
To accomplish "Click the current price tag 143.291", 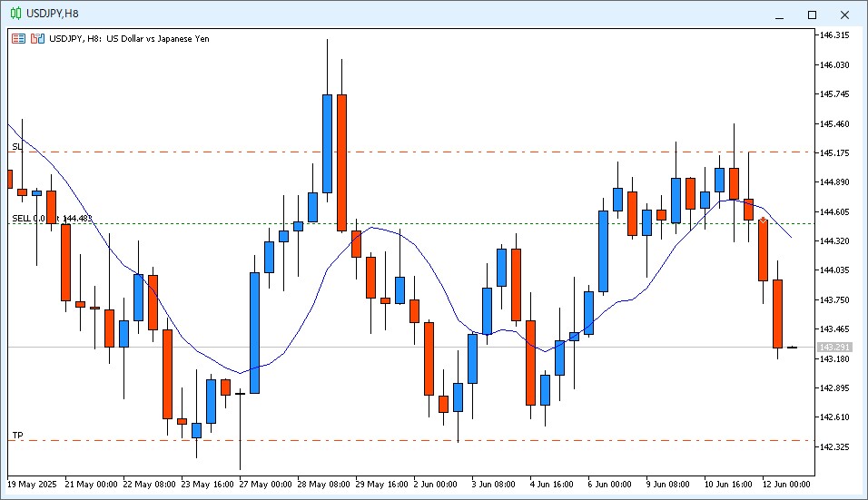I will [x=834, y=348].
